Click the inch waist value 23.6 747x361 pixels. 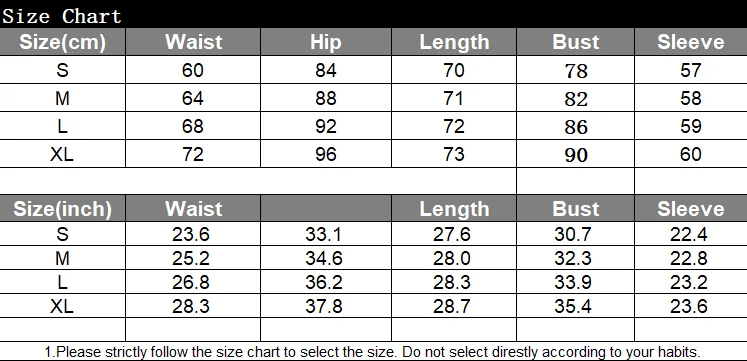[x=191, y=234]
